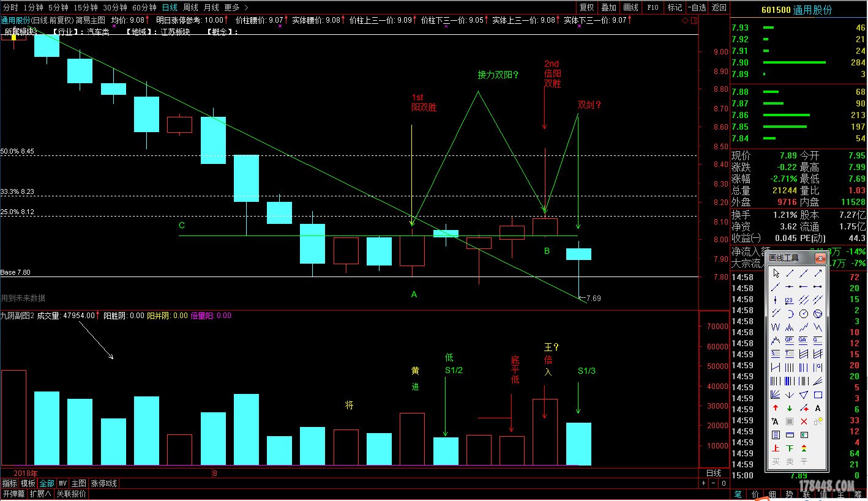Toggle 复权 price adjustment
The width and height of the screenshot is (868, 501).
[586, 7]
